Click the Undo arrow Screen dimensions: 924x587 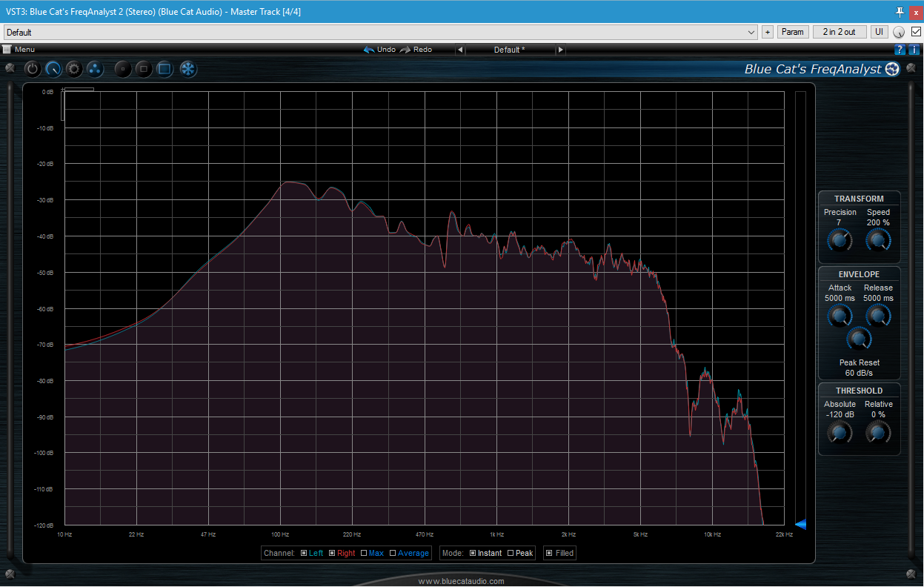coord(369,50)
